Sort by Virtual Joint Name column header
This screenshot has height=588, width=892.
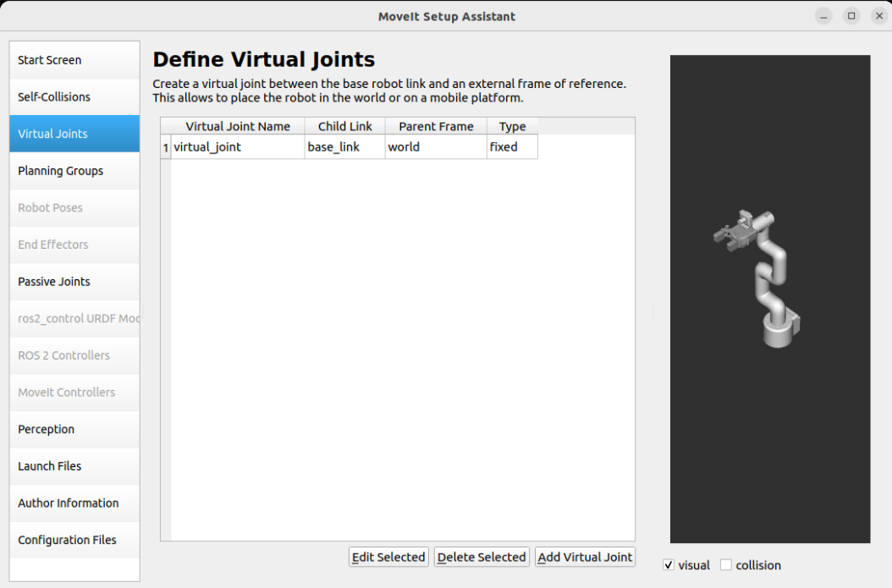point(238,126)
